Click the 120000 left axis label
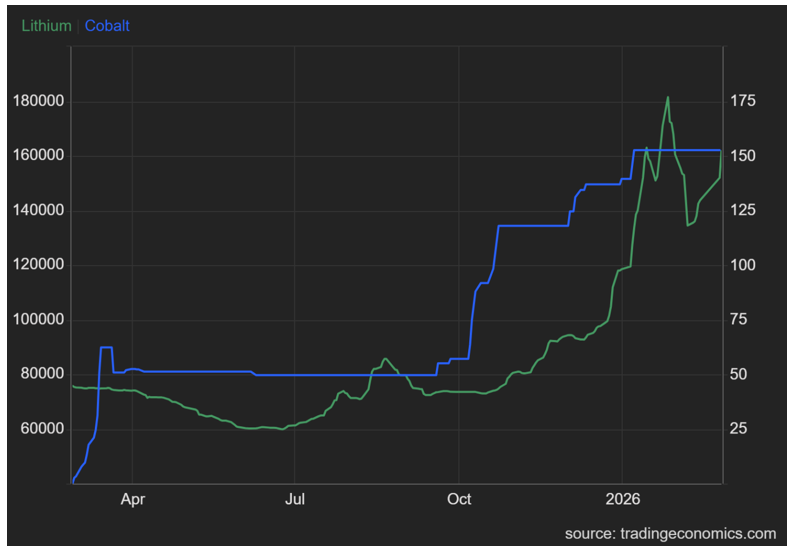The image size is (791, 556). (x=40, y=266)
